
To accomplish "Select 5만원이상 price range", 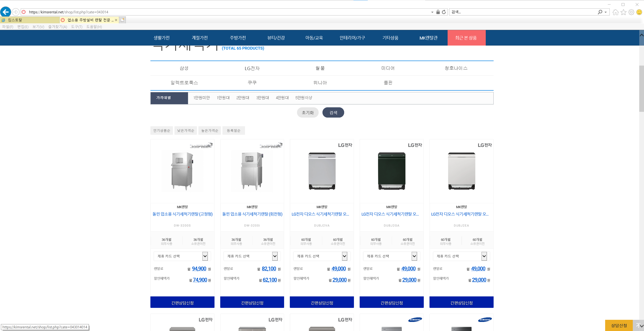I will 304,98.
